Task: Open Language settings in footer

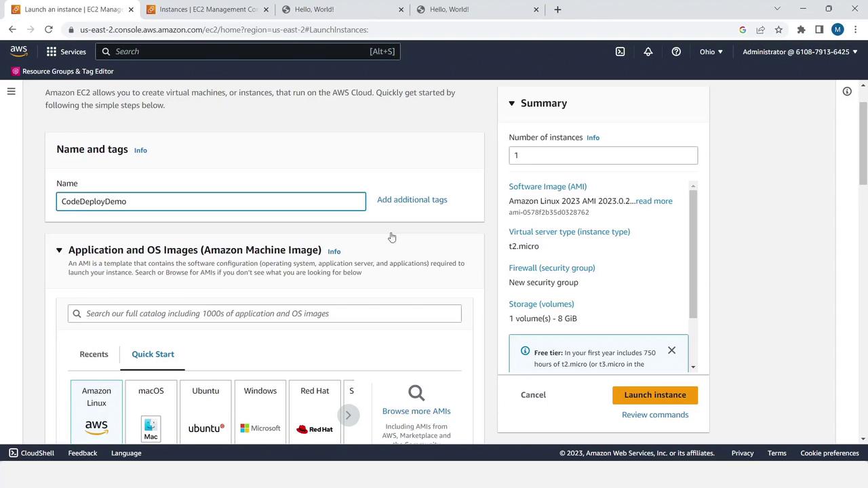Action: 126,453
